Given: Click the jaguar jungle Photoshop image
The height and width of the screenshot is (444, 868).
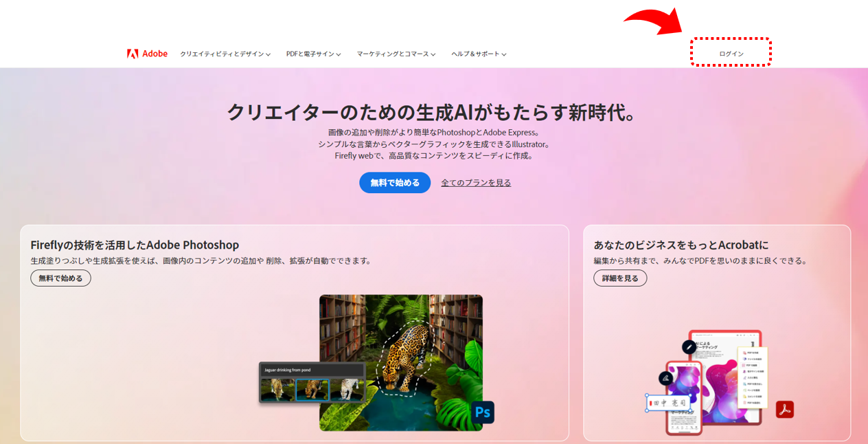Looking at the screenshot, I should click(401, 363).
